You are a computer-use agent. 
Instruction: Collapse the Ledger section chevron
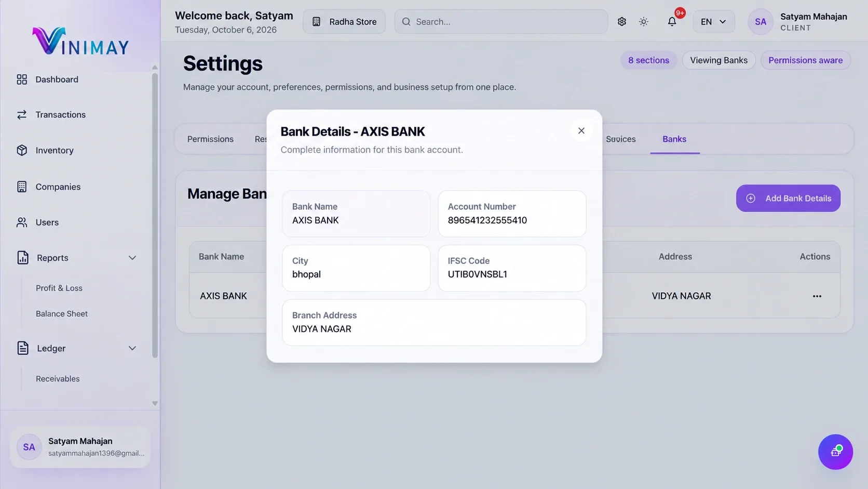click(x=132, y=348)
